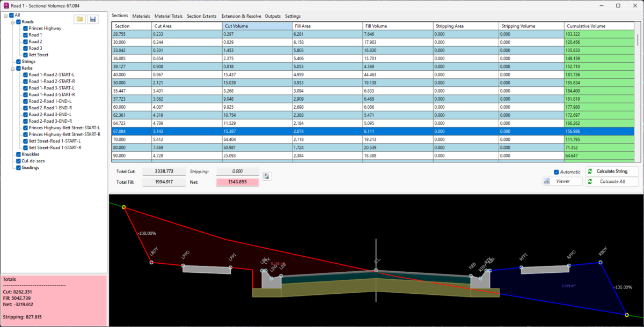This screenshot has width=644, height=327.
Task: Open the Material Totals tab
Action: click(x=169, y=16)
